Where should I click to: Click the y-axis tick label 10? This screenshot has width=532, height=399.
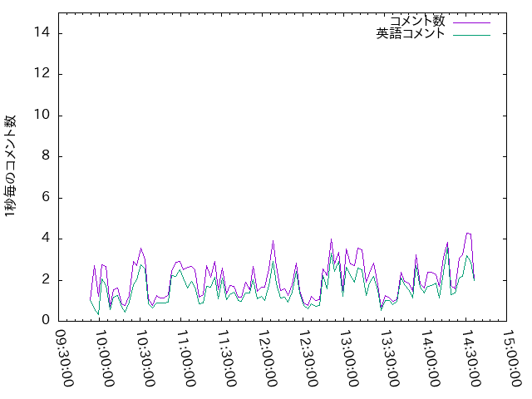tap(42, 115)
